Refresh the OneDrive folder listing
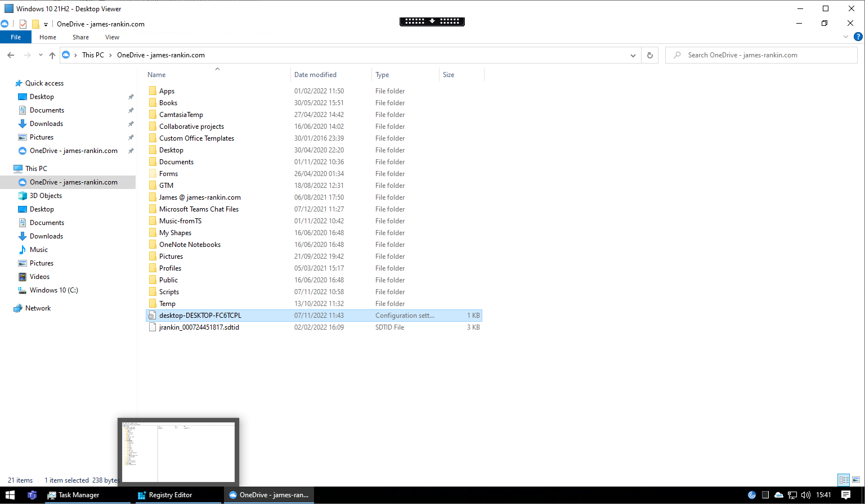 point(649,55)
